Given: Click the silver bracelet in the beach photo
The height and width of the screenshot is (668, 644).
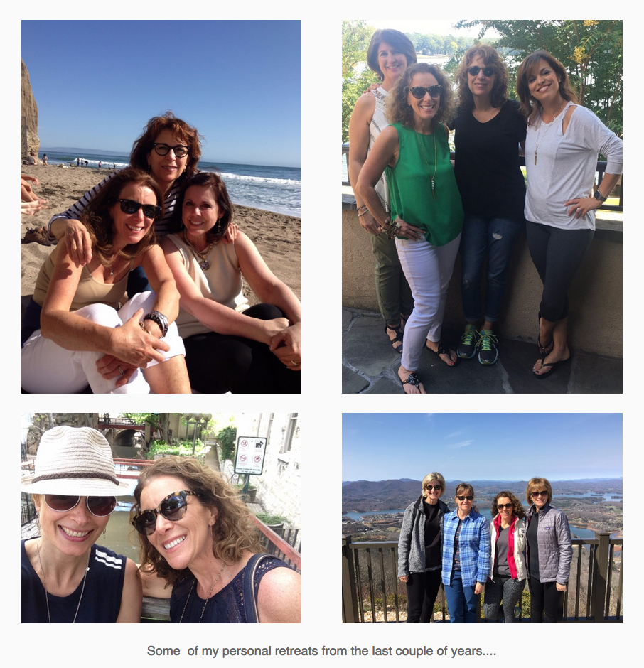Looking at the screenshot, I should pyautogui.click(x=156, y=321).
